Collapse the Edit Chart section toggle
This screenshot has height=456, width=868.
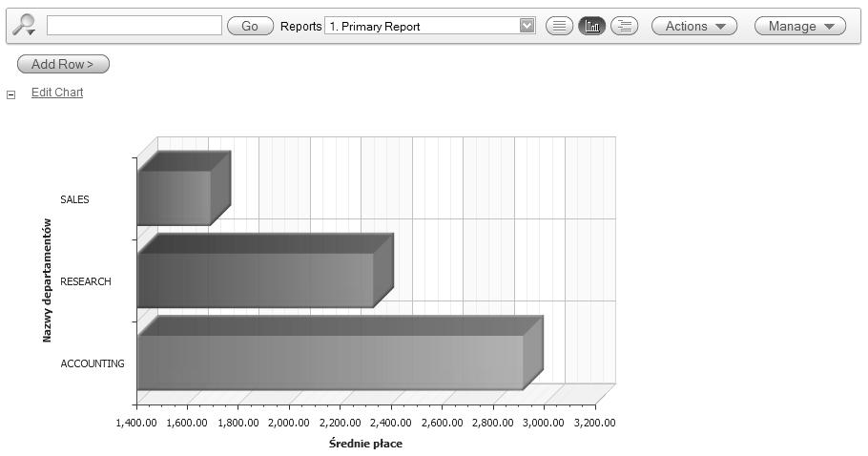[11, 95]
